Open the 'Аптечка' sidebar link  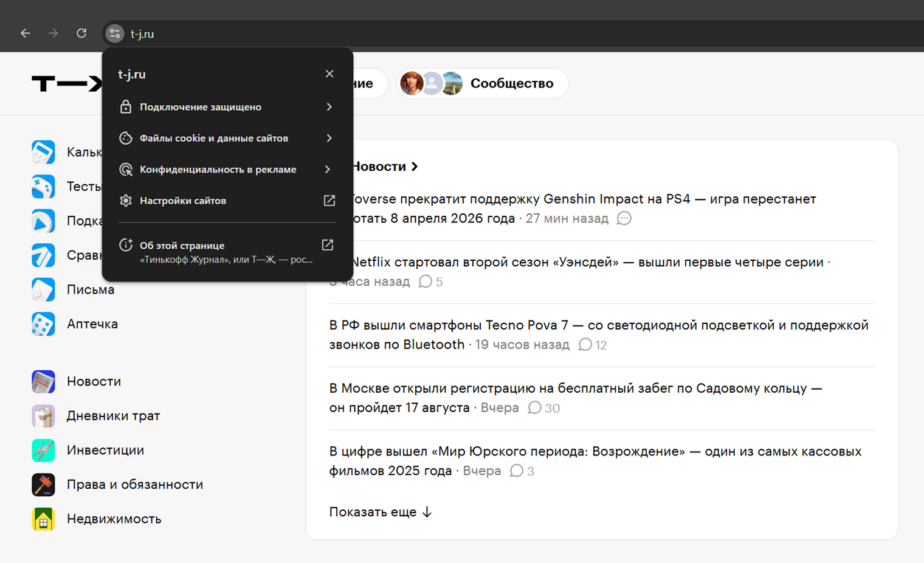tap(92, 324)
